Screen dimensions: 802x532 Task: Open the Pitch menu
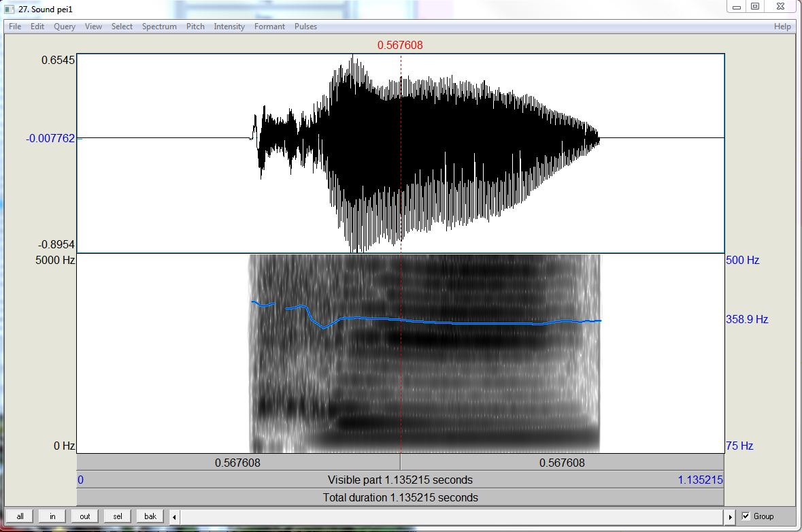(195, 27)
